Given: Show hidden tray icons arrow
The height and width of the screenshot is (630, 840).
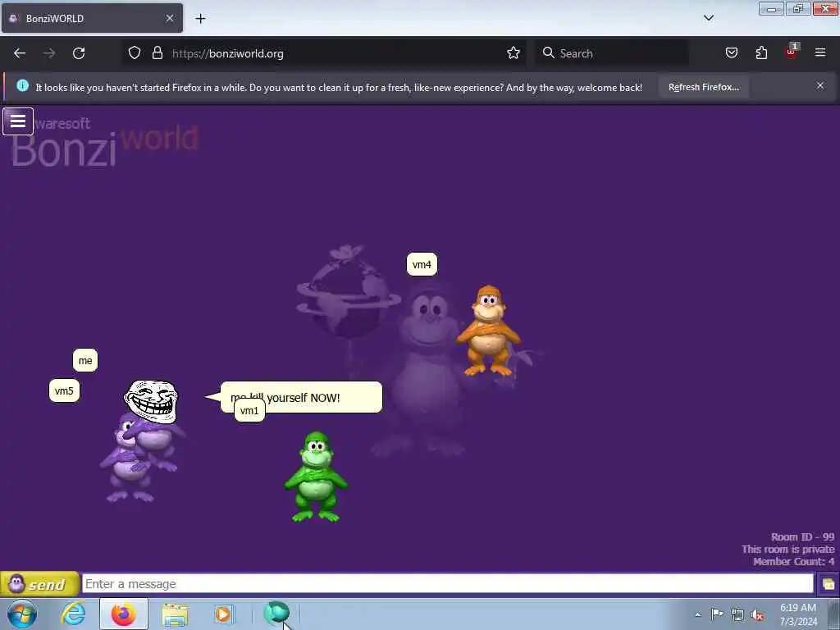Looking at the screenshot, I should pyautogui.click(x=697, y=614).
